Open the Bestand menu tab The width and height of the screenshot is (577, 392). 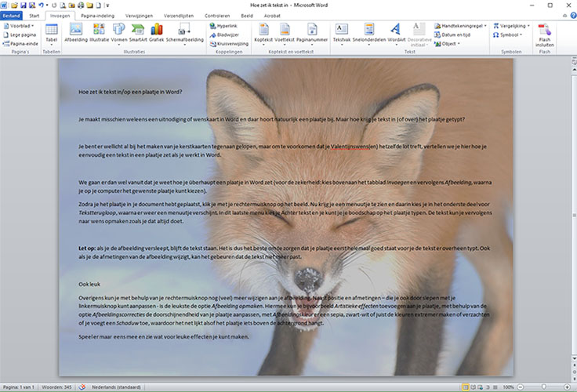coord(12,15)
